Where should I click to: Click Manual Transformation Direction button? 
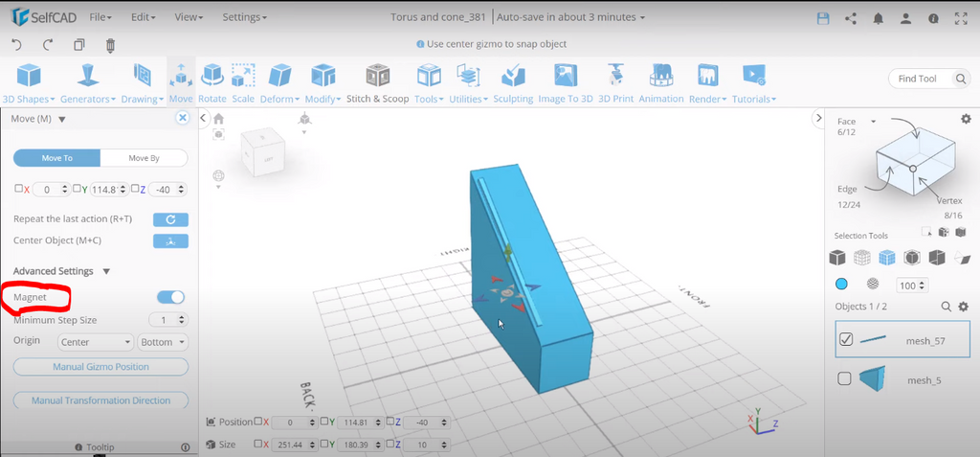[100, 400]
